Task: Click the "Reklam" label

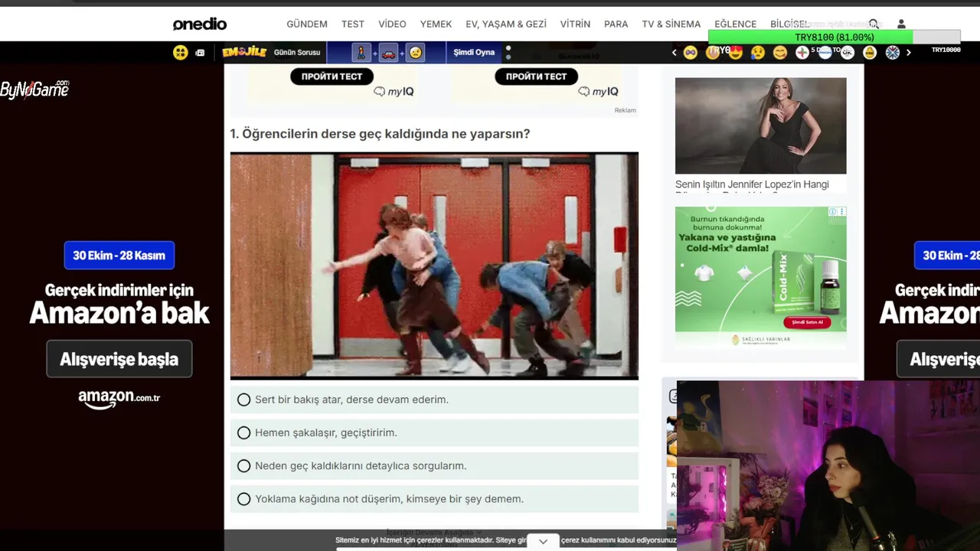Action: click(625, 110)
